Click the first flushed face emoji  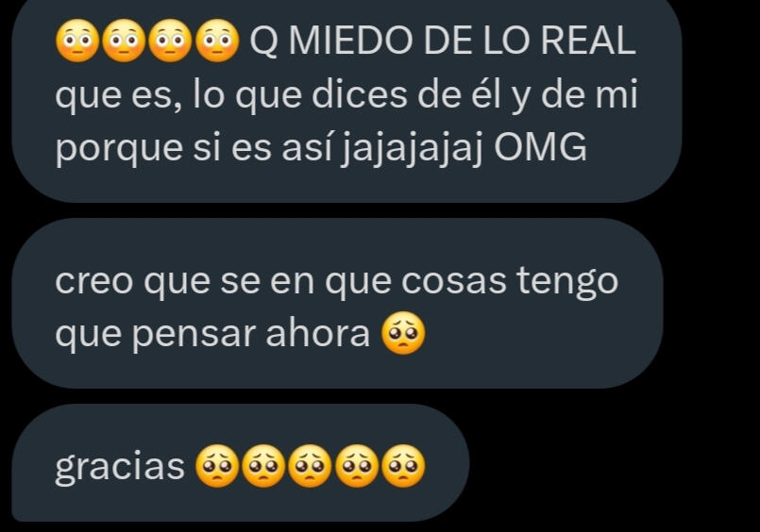coord(77,41)
